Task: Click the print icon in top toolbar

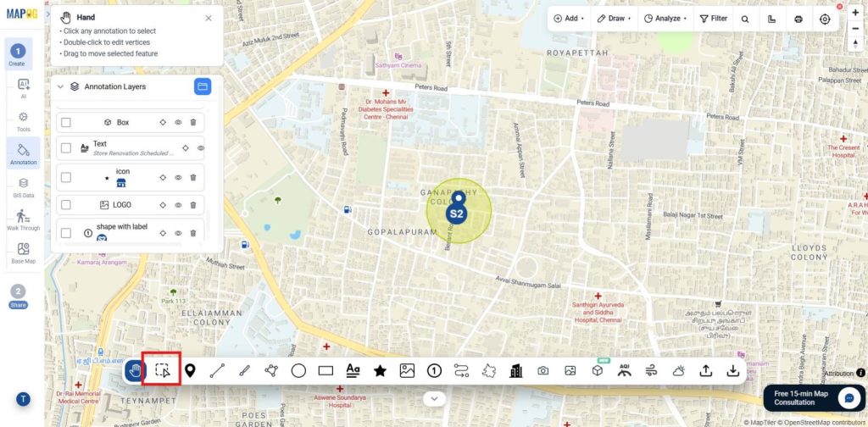Action: (798, 19)
